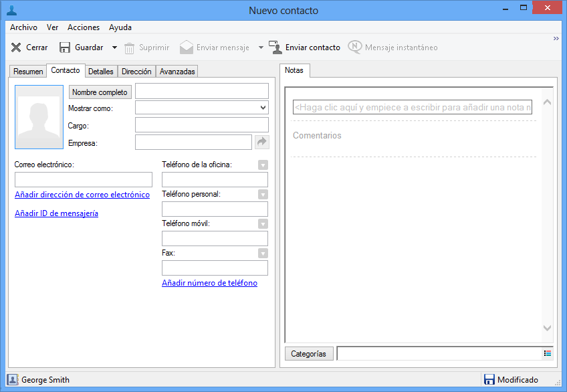
Task: Click the Suprimir trash can icon
Action: coord(129,47)
